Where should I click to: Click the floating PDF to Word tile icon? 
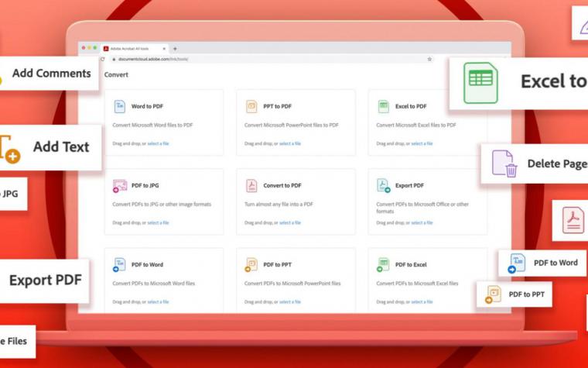click(517, 263)
